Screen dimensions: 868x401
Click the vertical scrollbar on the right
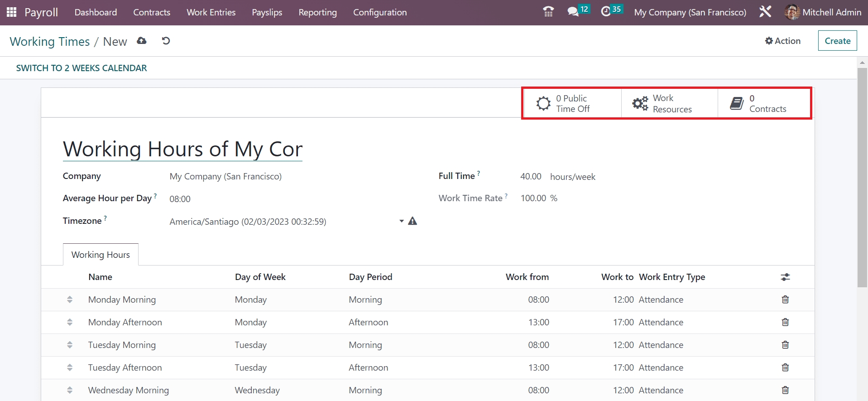pyautogui.click(x=862, y=177)
